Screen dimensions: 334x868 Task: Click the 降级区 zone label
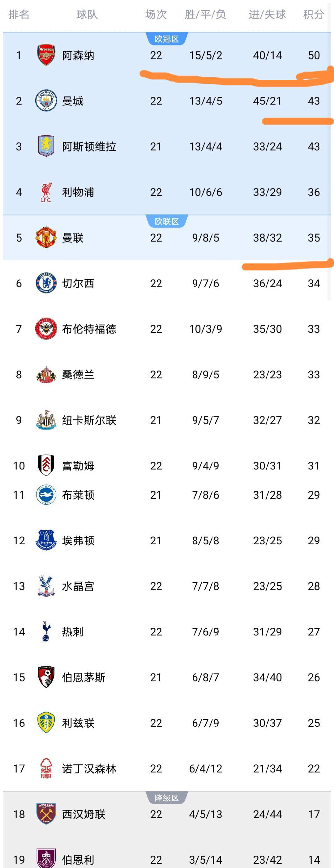pos(166,798)
